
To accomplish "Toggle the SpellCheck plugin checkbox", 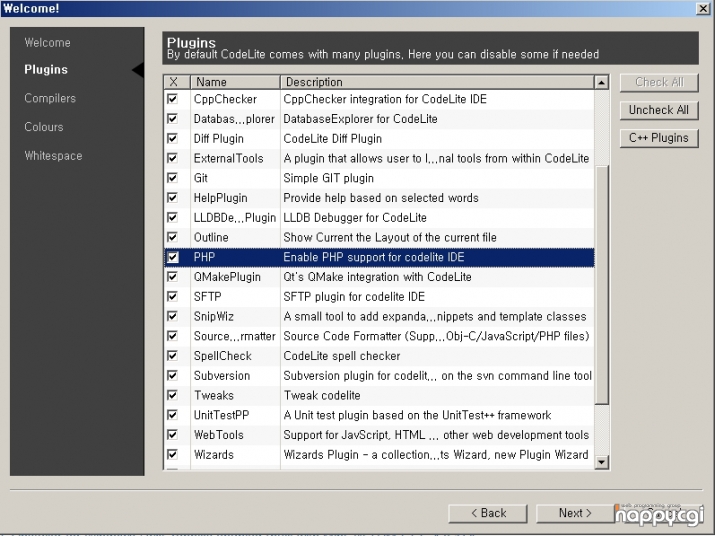I will [172, 355].
